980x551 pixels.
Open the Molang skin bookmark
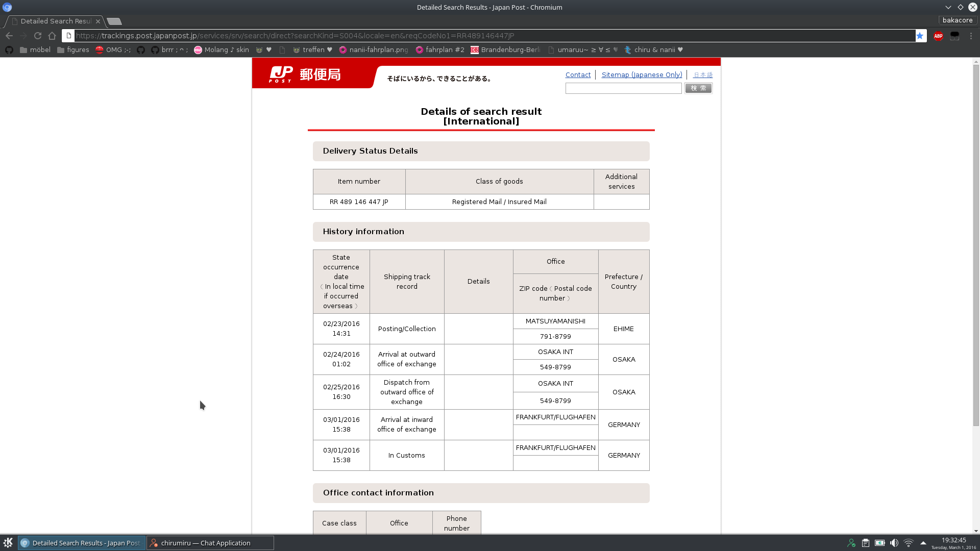(x=222, y=50)
